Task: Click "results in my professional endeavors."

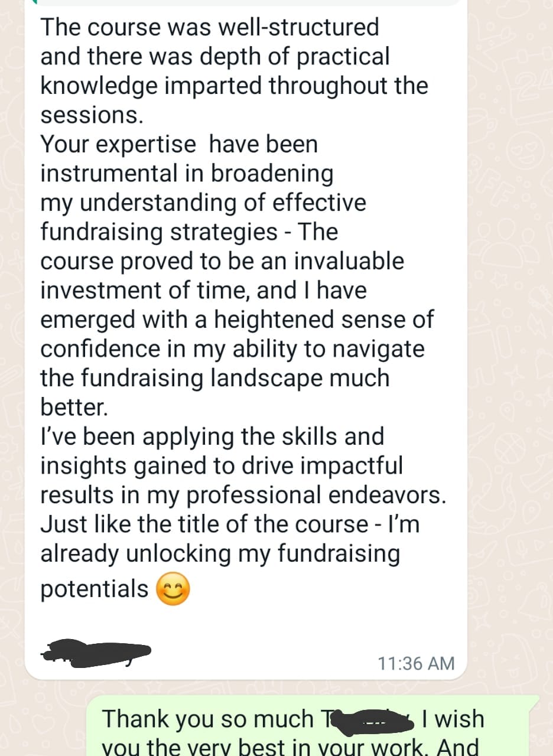Action: [x=243, y=495]
